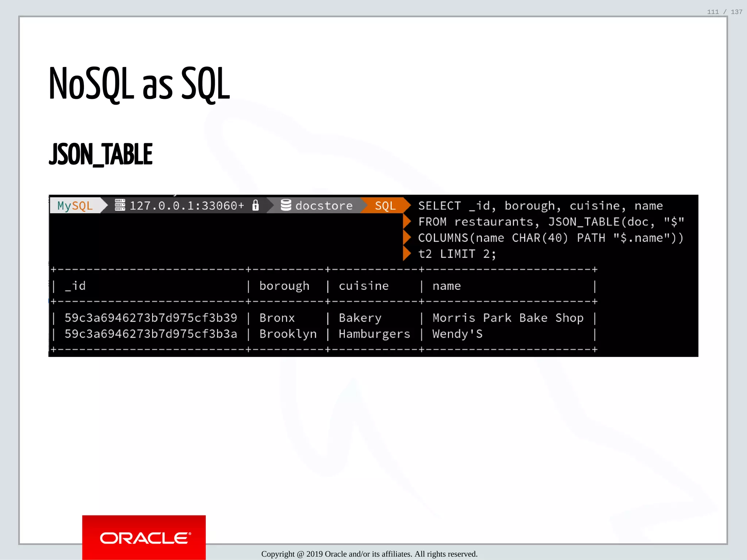The width and height of the screenshot is (747, 560).
Task: Click the continuation arrow before t2 LIMIT
Action: point(407,254)
